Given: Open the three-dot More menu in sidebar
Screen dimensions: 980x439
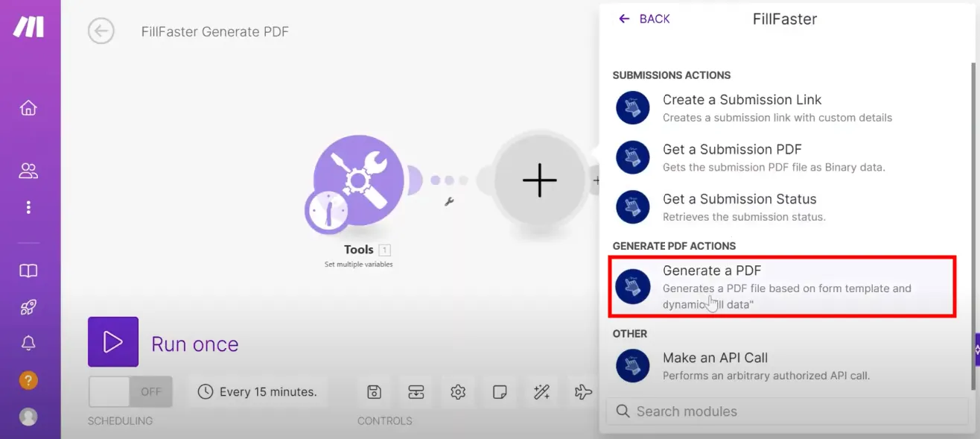Looking at the screenshot, I should [28, 206].
